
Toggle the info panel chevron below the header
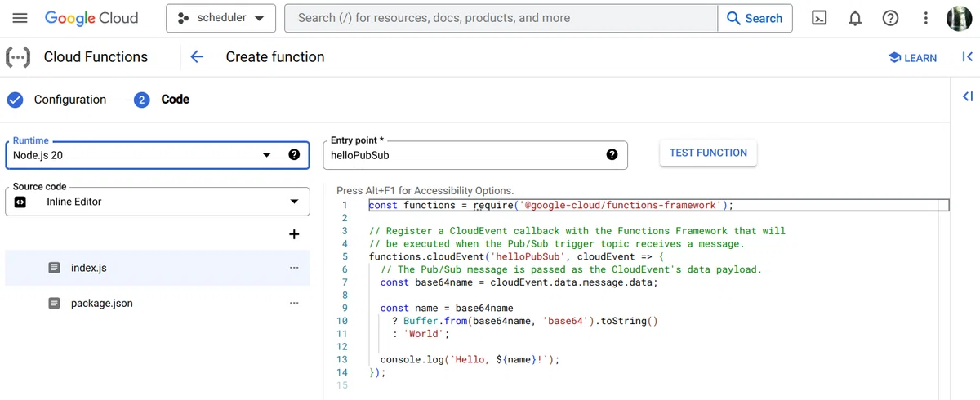coord(968,96)
